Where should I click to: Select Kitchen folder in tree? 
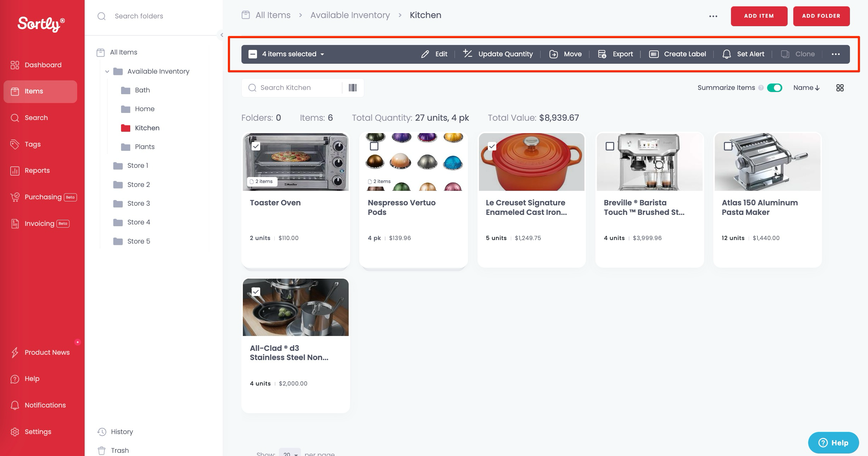click(140, 128)
